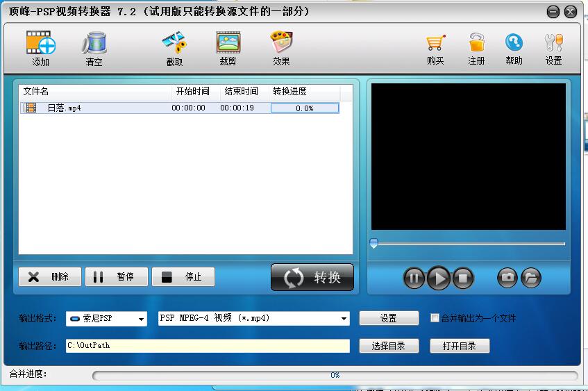Click the 选择目录 button

(389, 346)
